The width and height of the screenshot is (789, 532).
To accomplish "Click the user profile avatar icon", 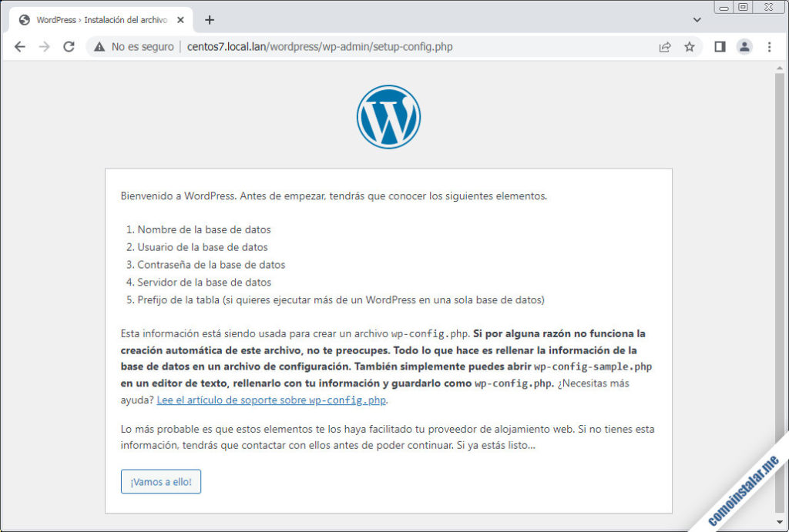I will [x=744, y=46].
